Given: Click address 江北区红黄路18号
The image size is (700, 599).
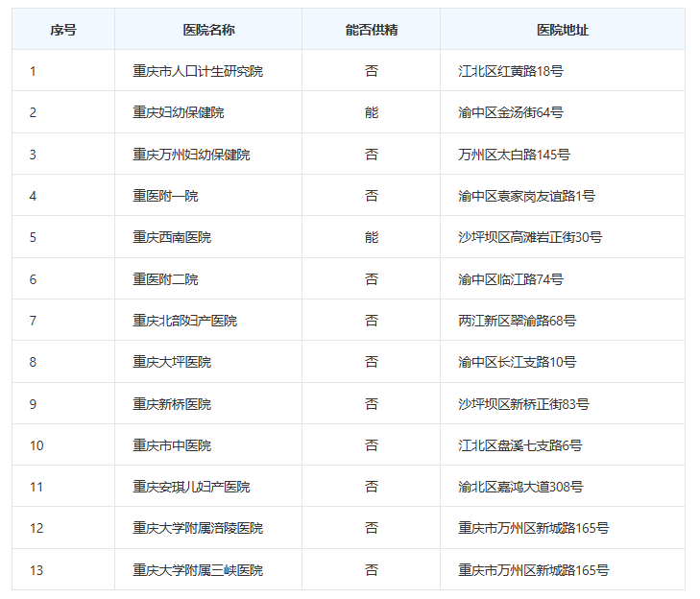Looking at the screenshot, I should (x=511, y=71).
